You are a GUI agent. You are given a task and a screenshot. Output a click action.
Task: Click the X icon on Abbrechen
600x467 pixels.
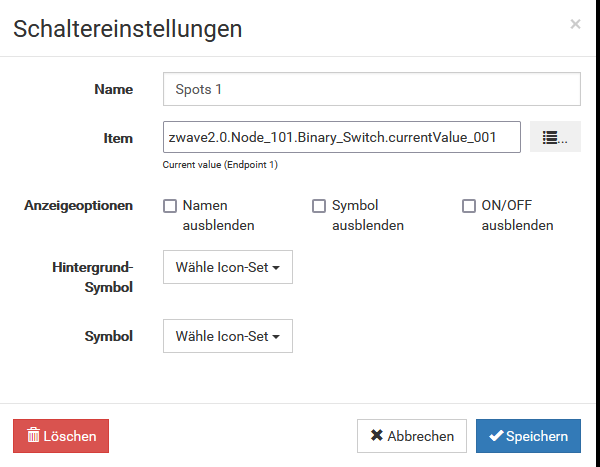377,436
